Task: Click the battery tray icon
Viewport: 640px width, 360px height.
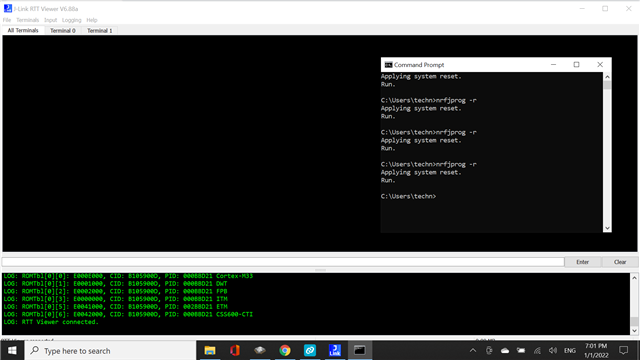Action: [x=521, y=351]
